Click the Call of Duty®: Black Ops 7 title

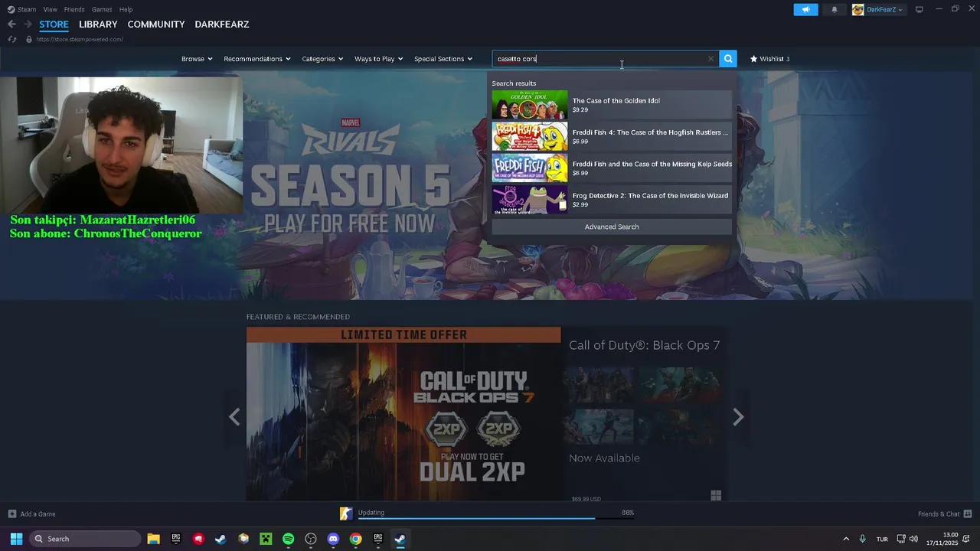coord(644,345)
